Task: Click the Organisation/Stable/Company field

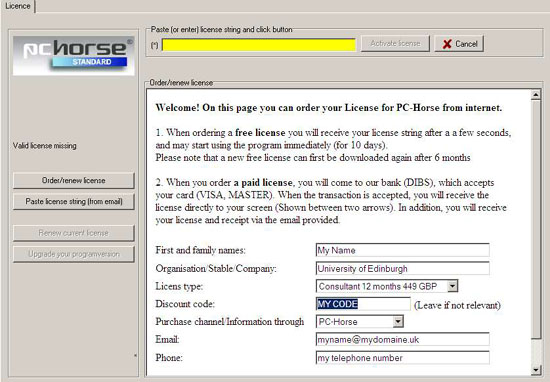Action: point(402,269)
